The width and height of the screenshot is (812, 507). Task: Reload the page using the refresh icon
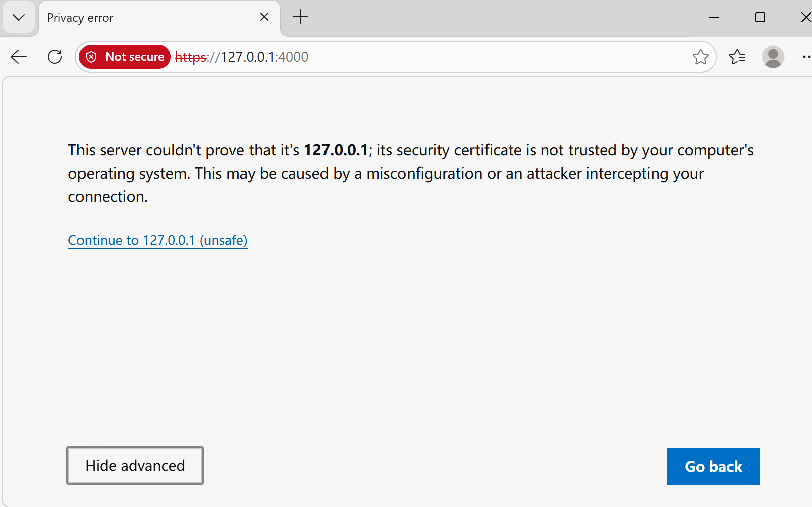[54, 57]
